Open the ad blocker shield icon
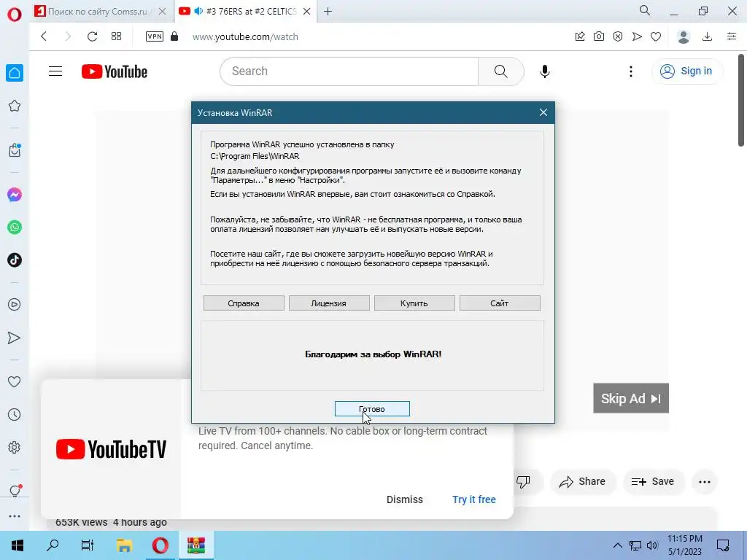747x560 pixels. 618,36
